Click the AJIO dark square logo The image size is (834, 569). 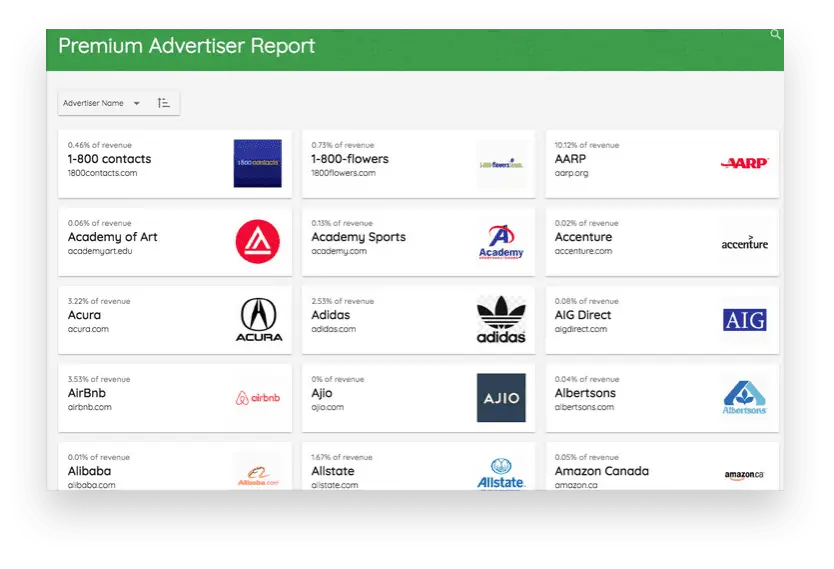pos(501,398)
